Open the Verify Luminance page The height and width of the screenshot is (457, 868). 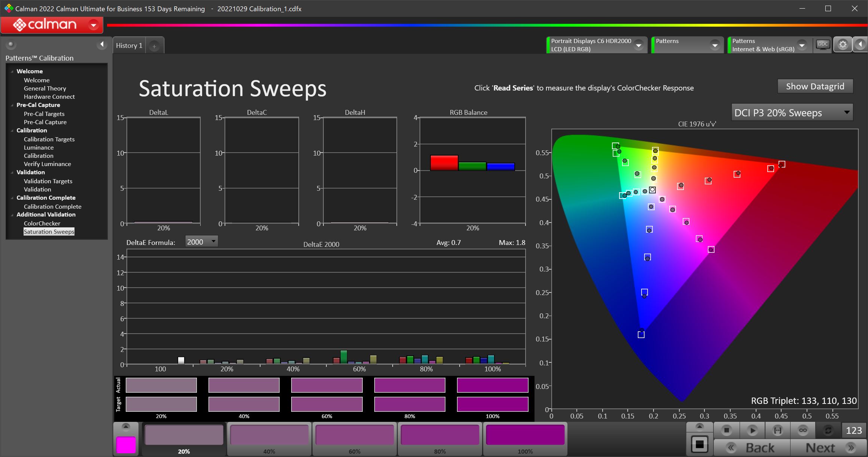pos(47,164)
